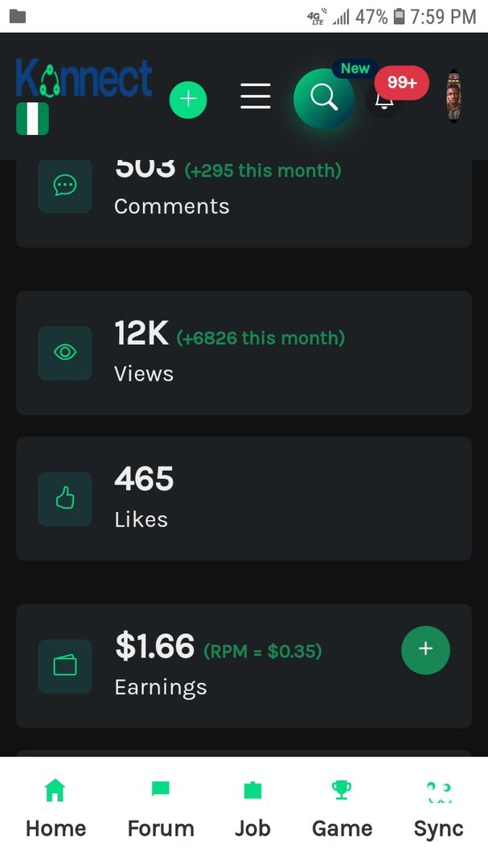The image size is (488, 868).
Task: Tap the 99+ notification badge
Action: point(400,82)
